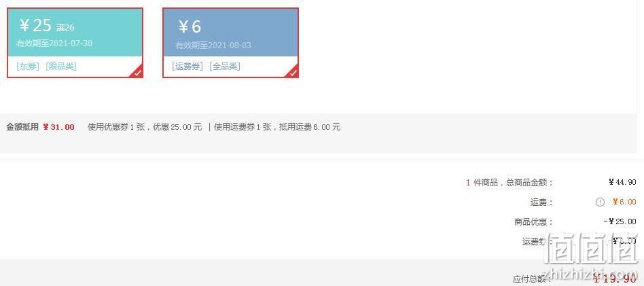This screenshot has height=286, width=644.
Task: Click the 有效期至2021-08-03 expiry text
Action: 213,46
